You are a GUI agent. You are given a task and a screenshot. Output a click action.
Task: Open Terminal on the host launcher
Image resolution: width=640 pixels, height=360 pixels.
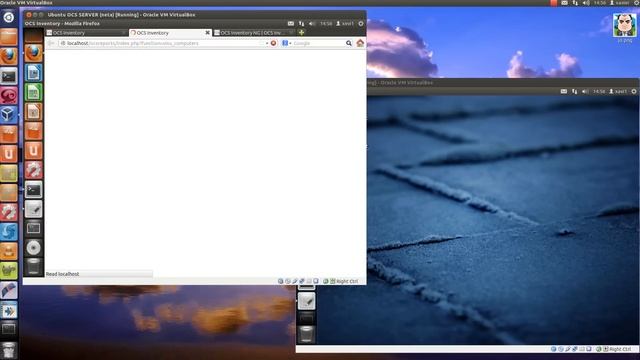[9, 76]
